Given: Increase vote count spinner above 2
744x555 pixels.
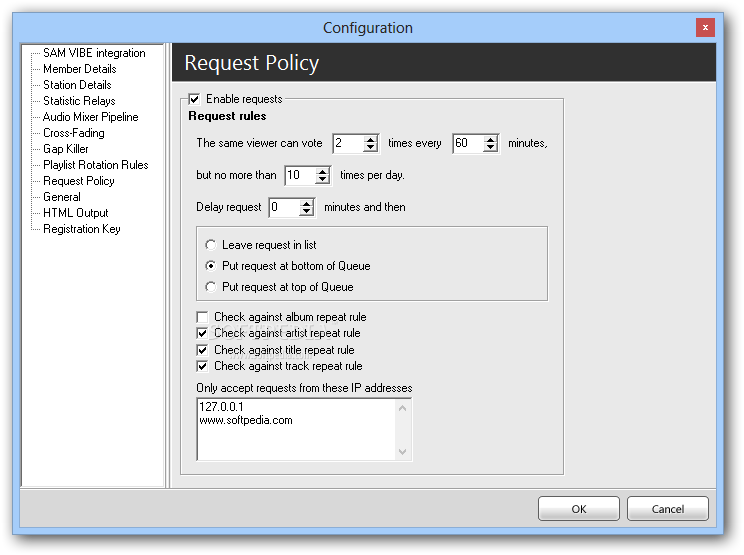Looking at the screenshot, I should click(370, 139).
